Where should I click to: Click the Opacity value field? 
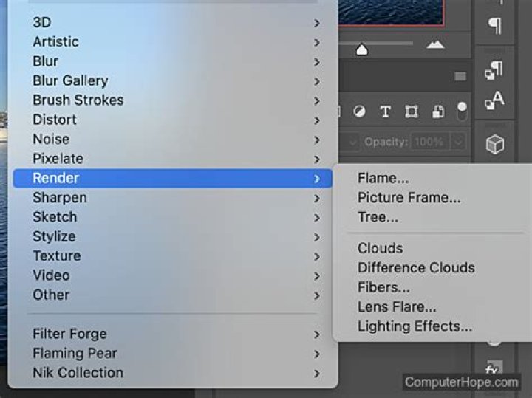point(427,141)
